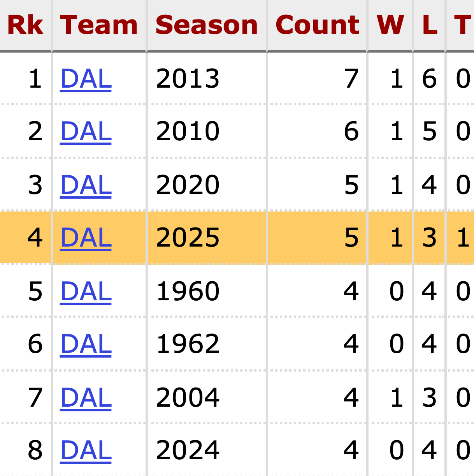The height and width of the screenshot is (476, 474).
Task: Sort table by the Team column header
Action: 99,25
